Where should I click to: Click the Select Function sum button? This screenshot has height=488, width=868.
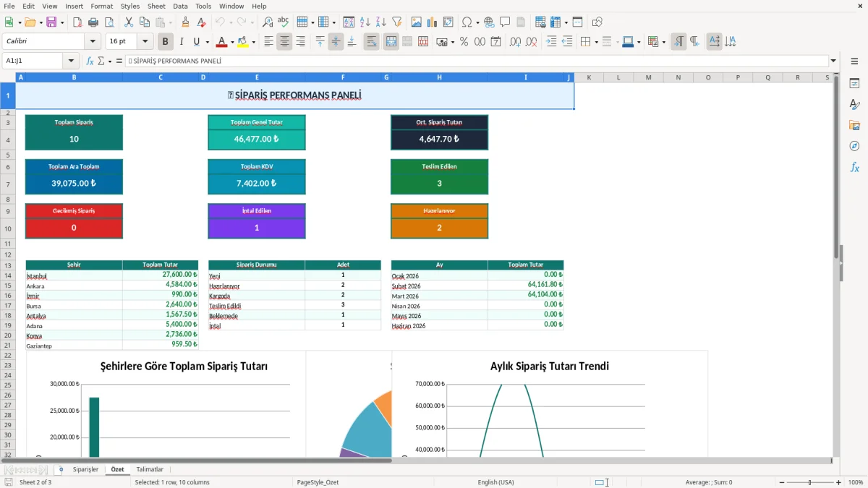pos(101,61)
